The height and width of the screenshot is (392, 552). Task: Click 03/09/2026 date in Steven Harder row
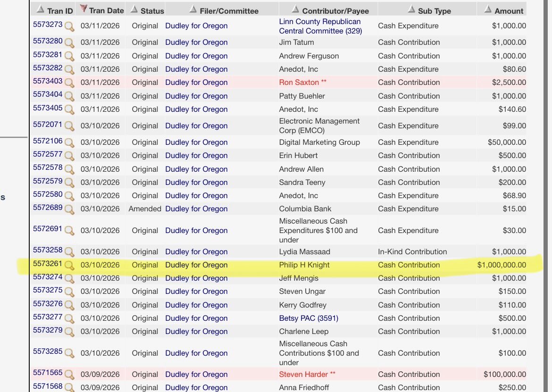coord(100,375)
